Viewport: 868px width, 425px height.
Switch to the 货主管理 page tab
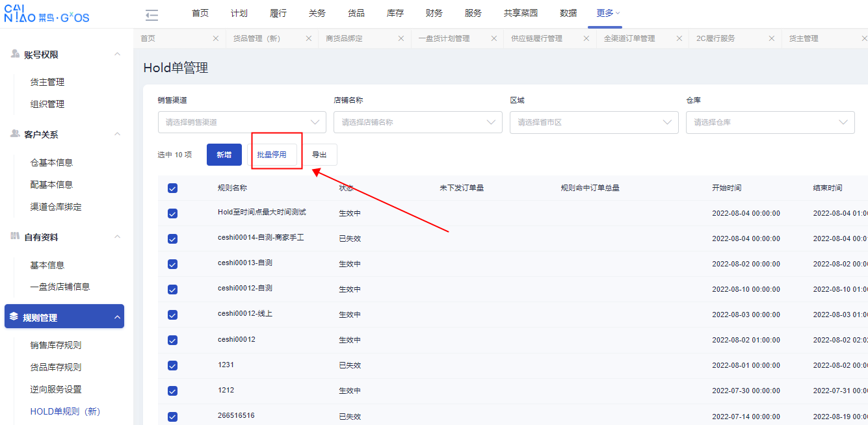[x=804, y=38]
